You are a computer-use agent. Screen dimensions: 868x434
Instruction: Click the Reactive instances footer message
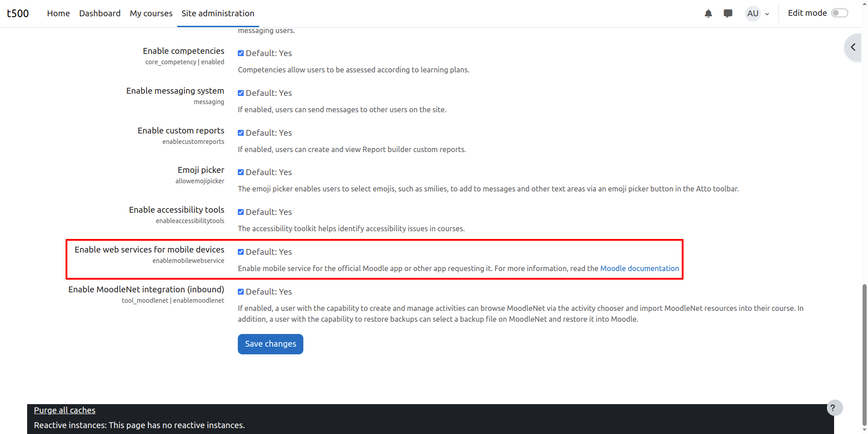coord(139,425)
